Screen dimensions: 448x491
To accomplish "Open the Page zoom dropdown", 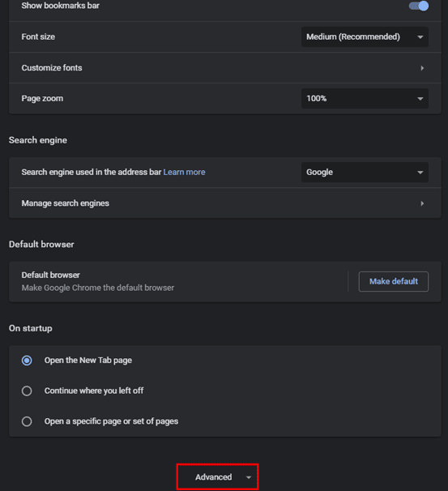I will [x=365, y=99].
